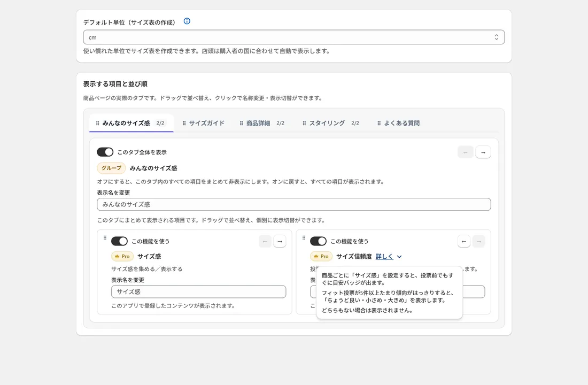Click drag handle on 商品詳細 tab

point(242,123)
